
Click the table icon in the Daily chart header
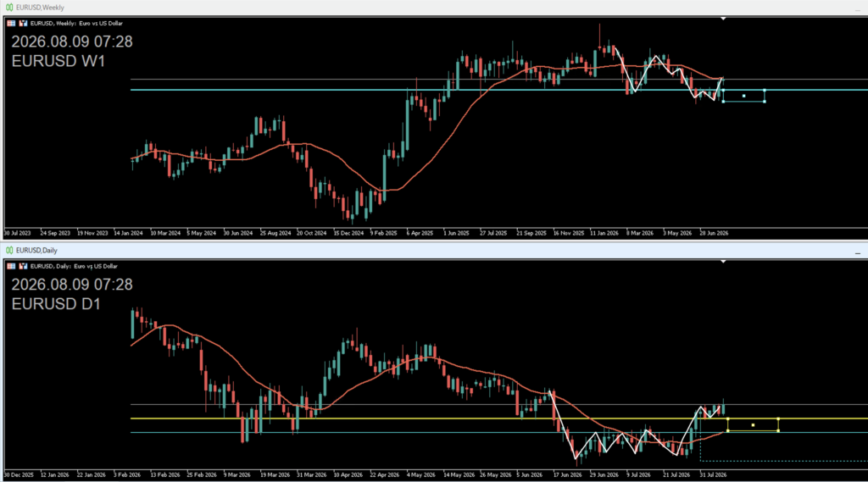click(x=11, y=266)
